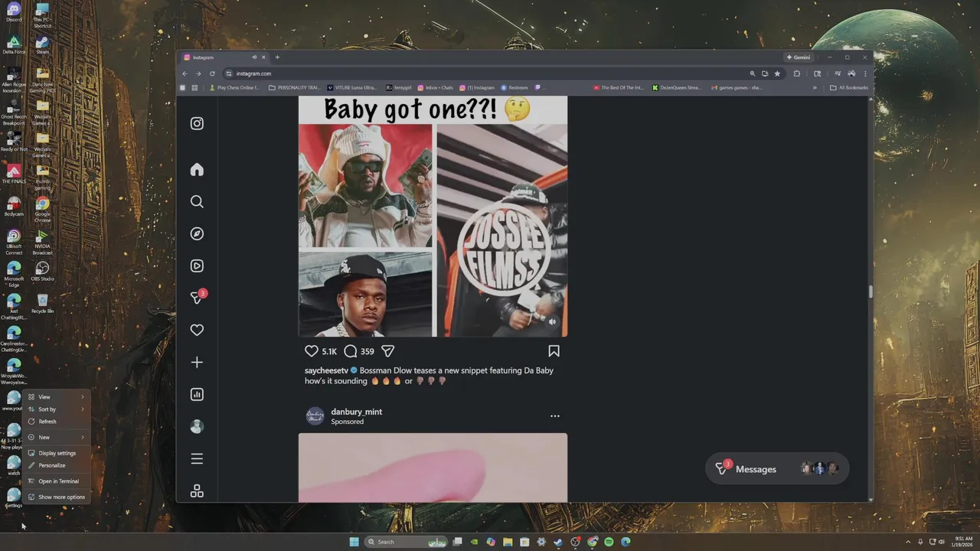This screenshot has width=980, height=551.
Task: Go back in Chrome
Action: point(185,73)
